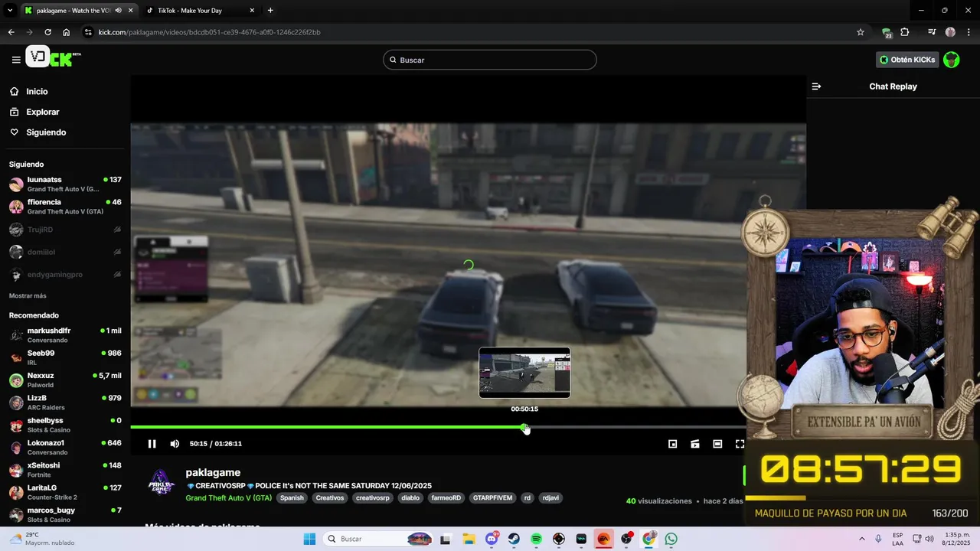Focus the Kick Buscar search field

[x=490, y=60]
